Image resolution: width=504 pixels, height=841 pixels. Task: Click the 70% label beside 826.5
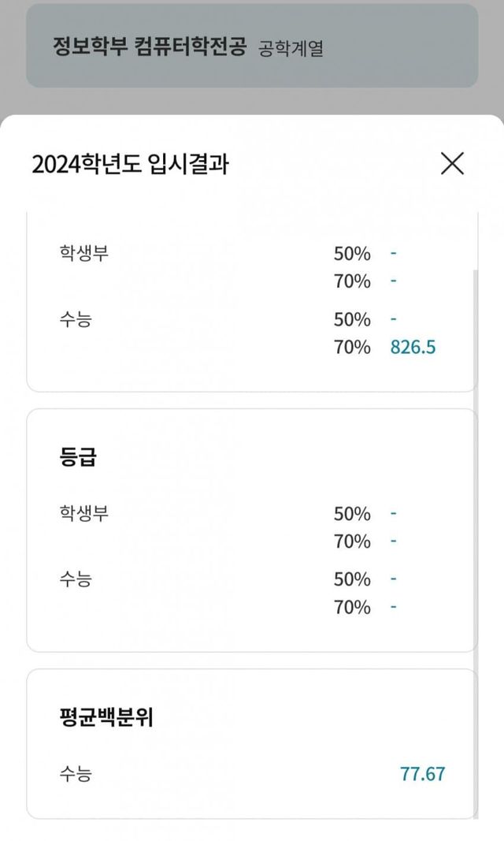pos(351,347)
